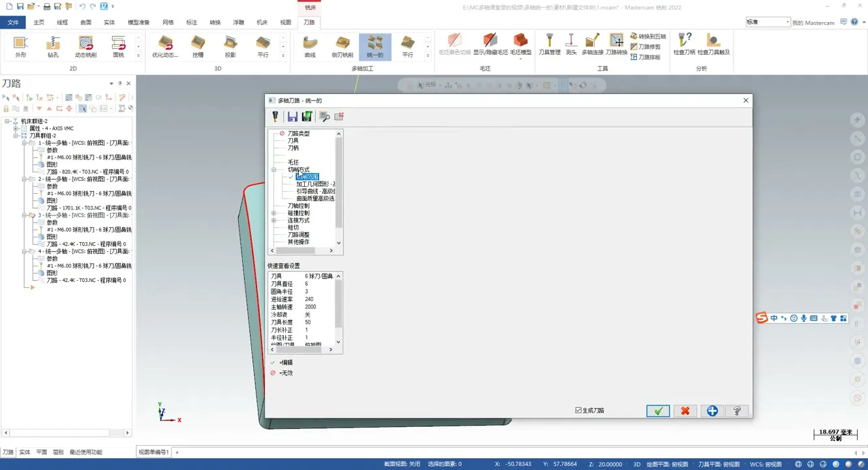Collapse the 切削方式 tree node

point(274,170)
